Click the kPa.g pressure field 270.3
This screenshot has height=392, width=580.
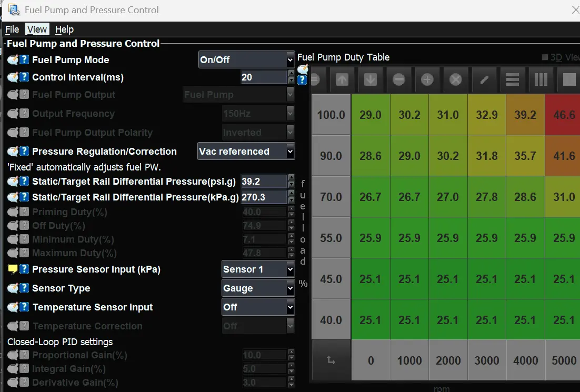pyautogui.click(x=264, y=197)
